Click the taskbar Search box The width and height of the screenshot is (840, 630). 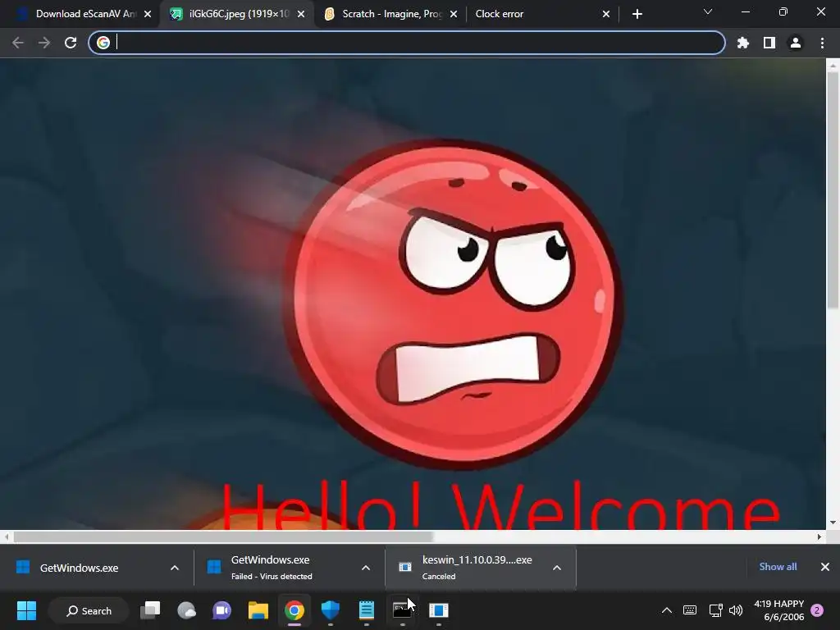tap(89, 610)
